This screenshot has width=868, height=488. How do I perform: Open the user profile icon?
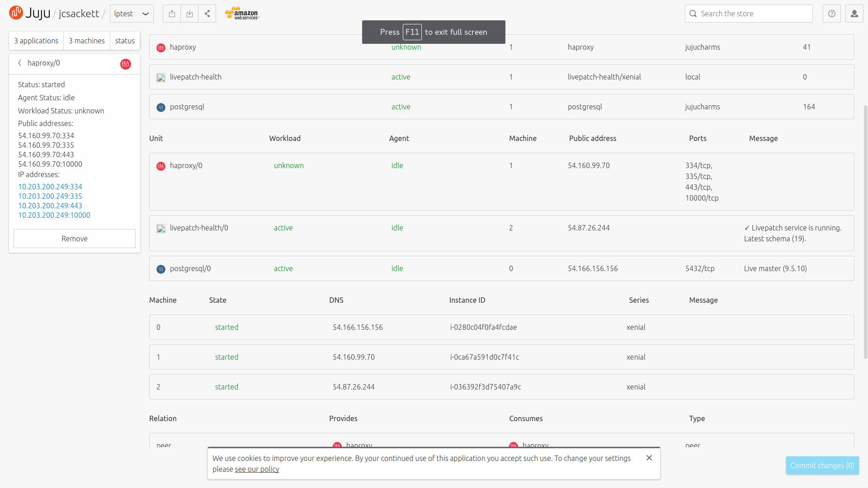[854, 14]
